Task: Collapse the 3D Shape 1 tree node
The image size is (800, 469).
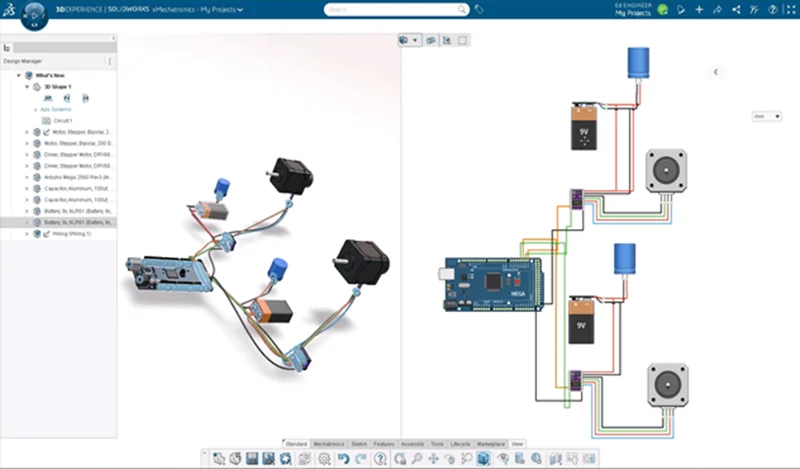Action: (x=27, y=87)
